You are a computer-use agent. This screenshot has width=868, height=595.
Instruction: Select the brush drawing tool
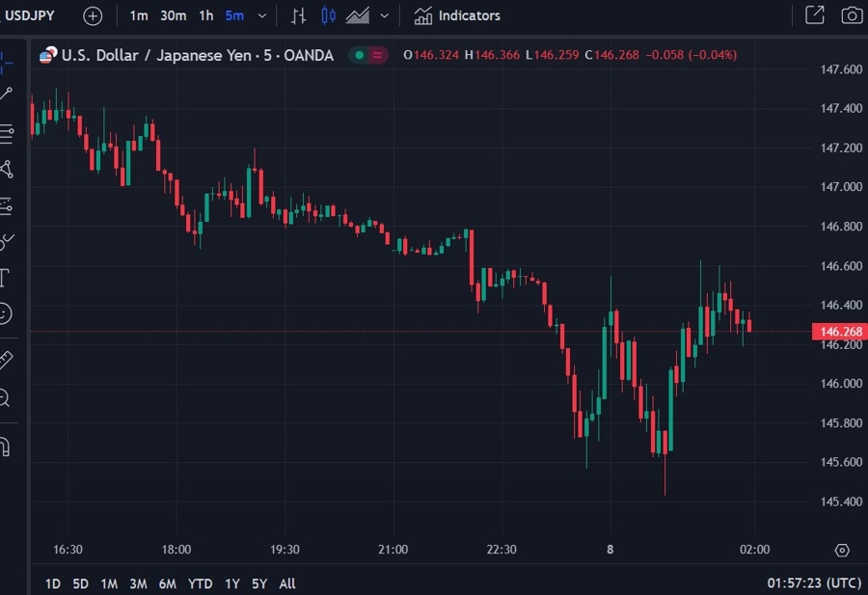coord(7,241)
